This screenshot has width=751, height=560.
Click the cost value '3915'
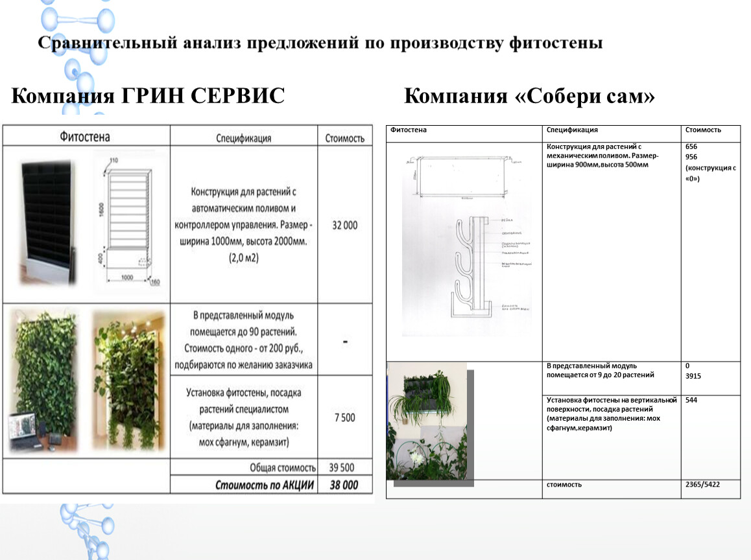(x=693, y=376)
